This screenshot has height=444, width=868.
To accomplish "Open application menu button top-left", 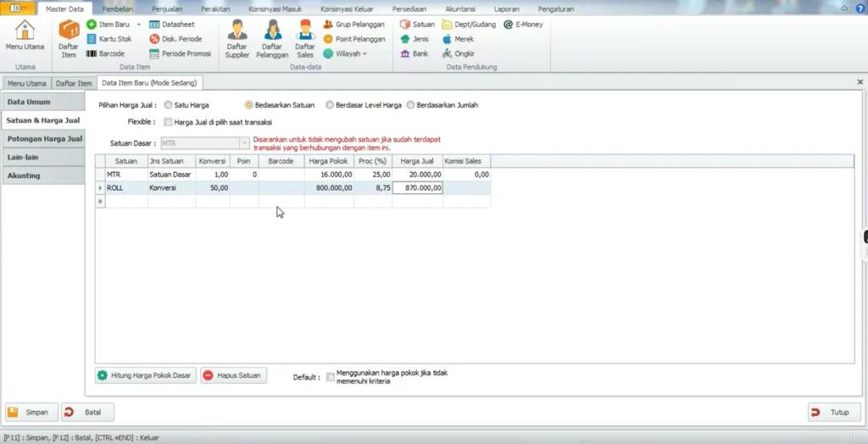I will (x=19, y=8).
